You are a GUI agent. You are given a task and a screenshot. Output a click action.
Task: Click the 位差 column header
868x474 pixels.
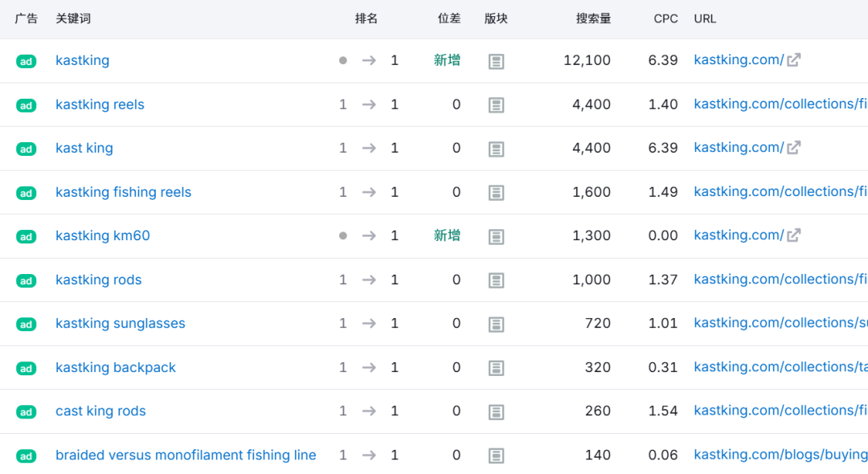(x=449, y=18)
